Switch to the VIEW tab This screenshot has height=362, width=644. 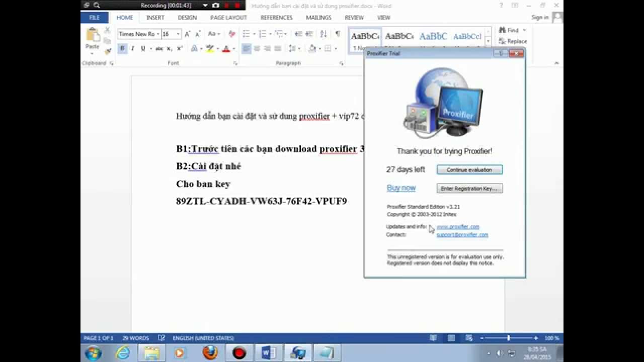(384, 18)
